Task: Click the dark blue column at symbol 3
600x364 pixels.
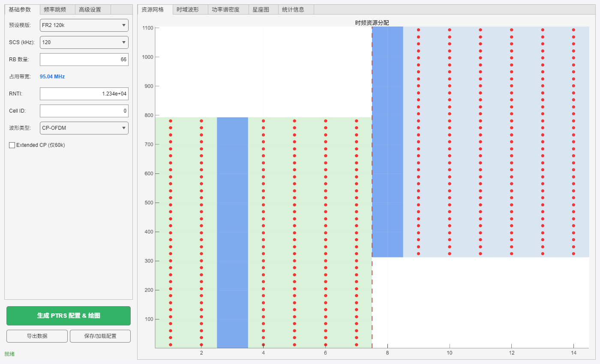Action: pos(232,231)
